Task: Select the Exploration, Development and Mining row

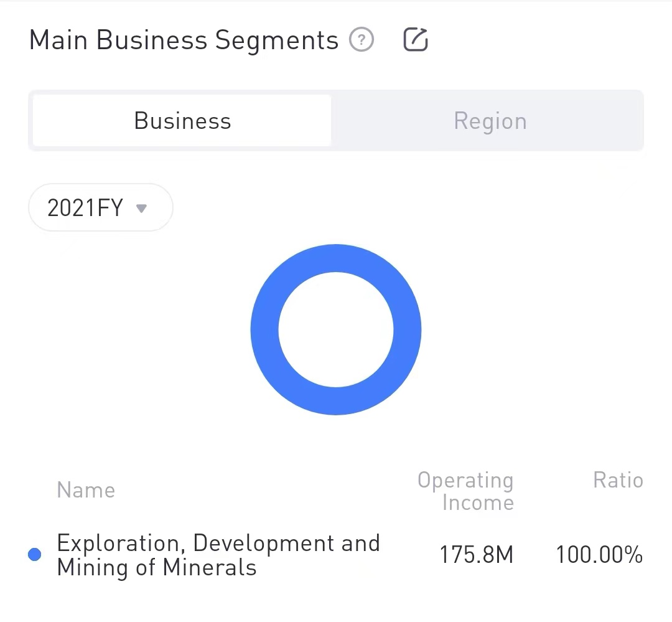Action: (x=218, y=555)
